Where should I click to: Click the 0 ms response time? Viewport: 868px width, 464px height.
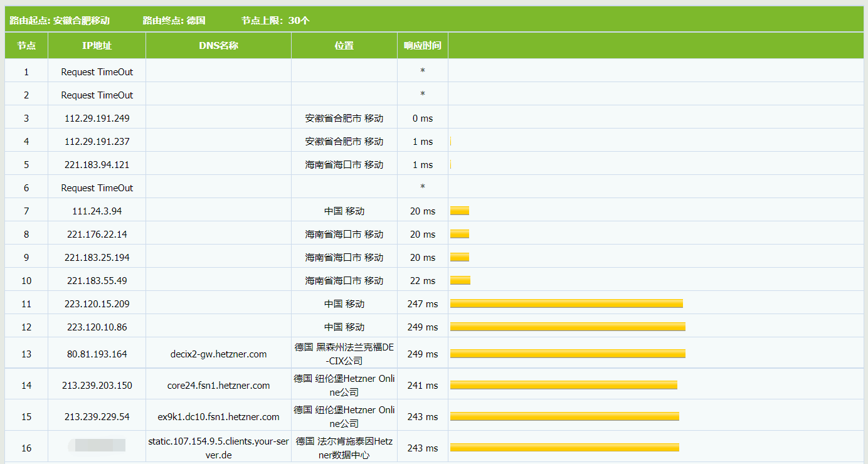[x=423, y=118]
